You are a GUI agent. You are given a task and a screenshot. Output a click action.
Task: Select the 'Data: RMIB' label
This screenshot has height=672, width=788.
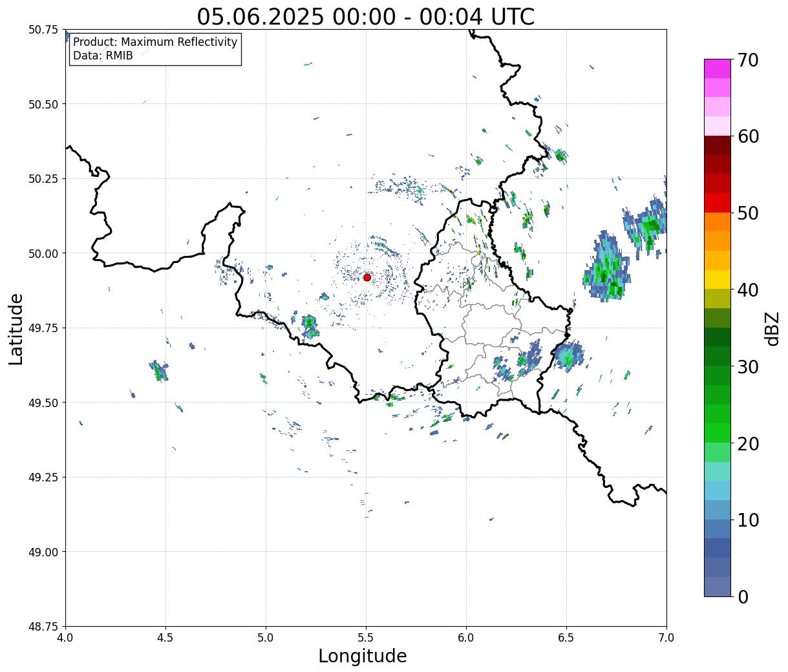(103, 56)
